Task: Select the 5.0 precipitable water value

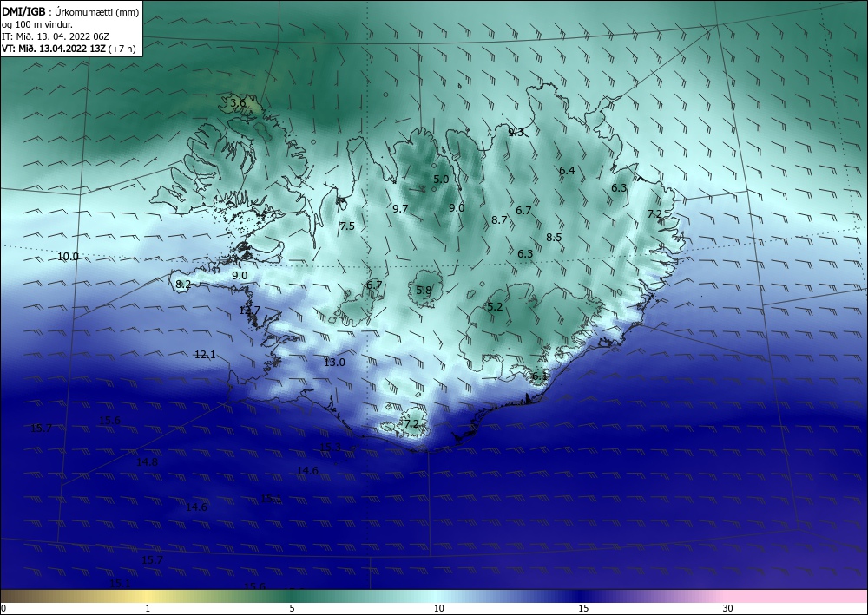Action: tap(441, 180)
